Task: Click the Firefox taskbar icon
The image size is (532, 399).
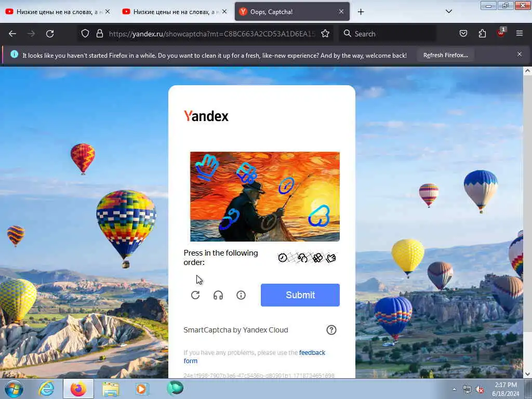Action: (78, 389)
